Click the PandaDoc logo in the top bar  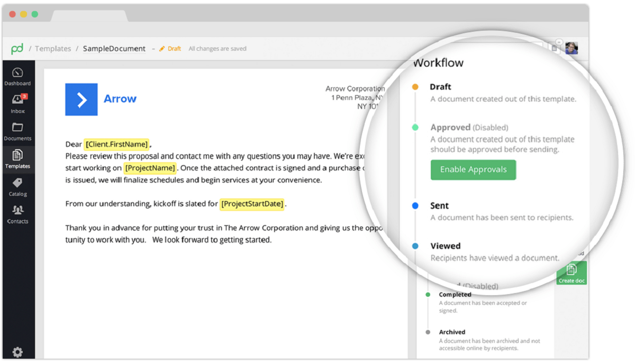tap(17, 48)
